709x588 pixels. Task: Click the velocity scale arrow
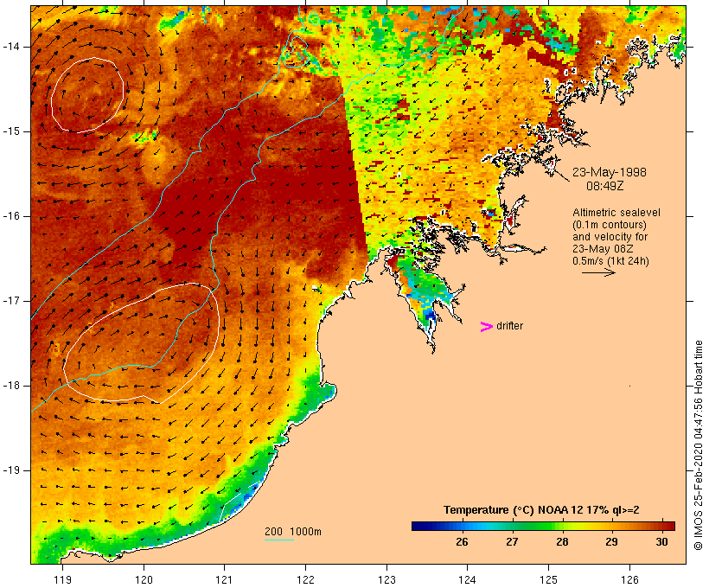[598, 272]
